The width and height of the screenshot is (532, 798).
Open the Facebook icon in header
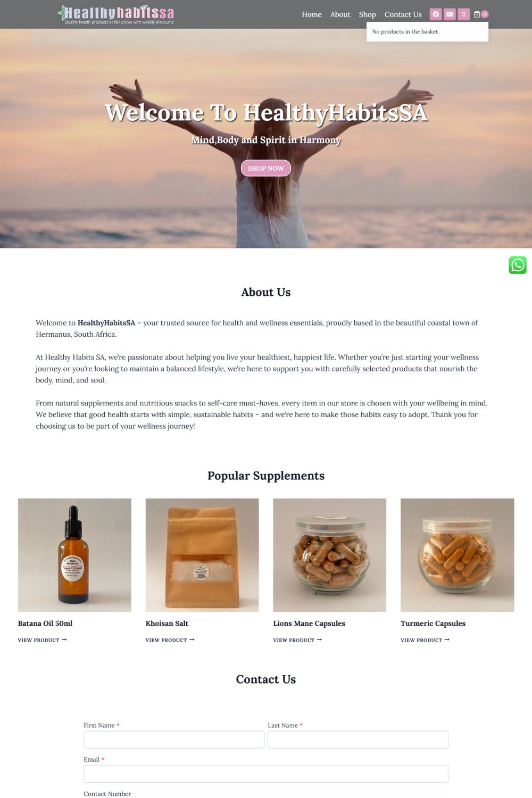[436, 14]
